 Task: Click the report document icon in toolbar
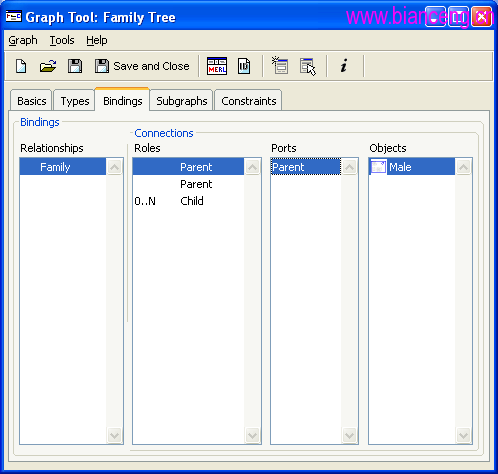pyautogui.click(x=244, y=66)
